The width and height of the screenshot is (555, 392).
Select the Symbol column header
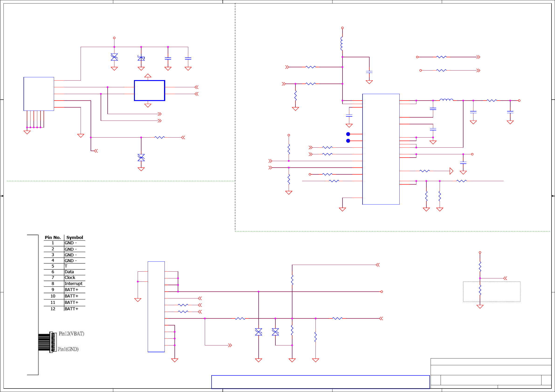tap(75, 237)
